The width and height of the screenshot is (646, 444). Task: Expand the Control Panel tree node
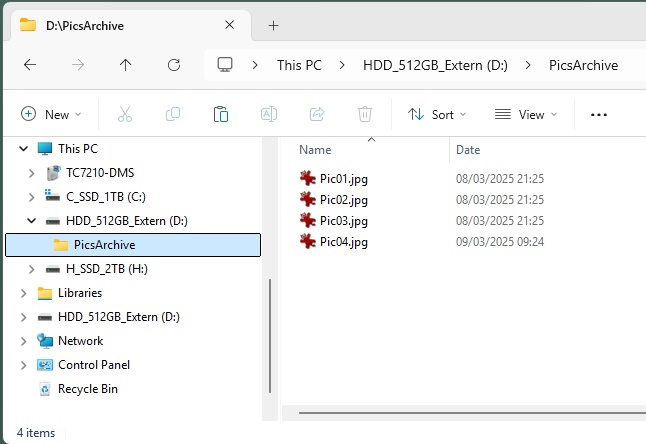tap(23, 365)
